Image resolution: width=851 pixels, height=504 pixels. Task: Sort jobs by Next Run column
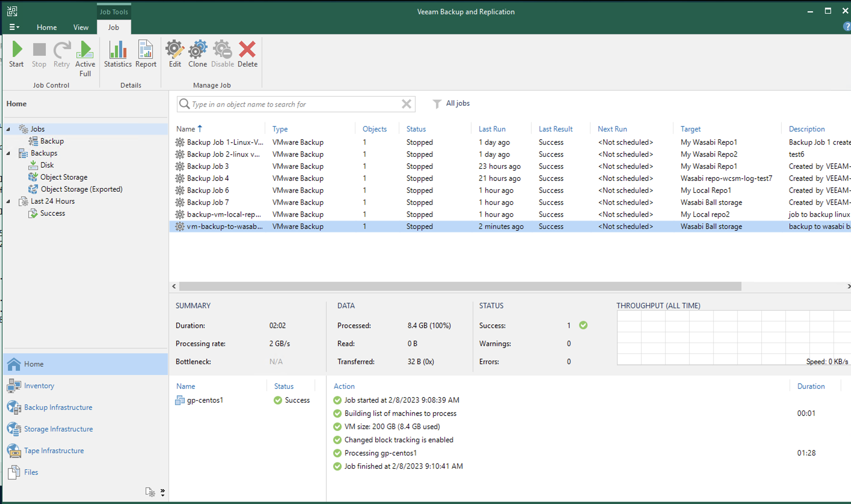(x=612, y=129)
